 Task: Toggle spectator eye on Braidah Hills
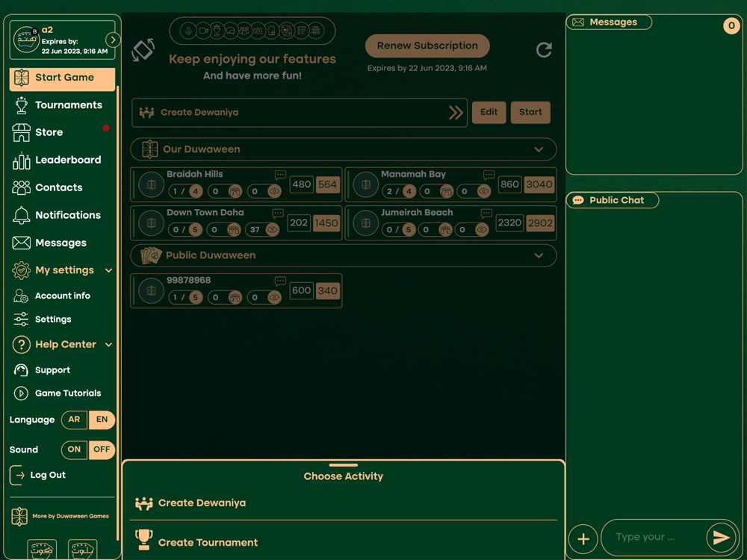(274, 191)
